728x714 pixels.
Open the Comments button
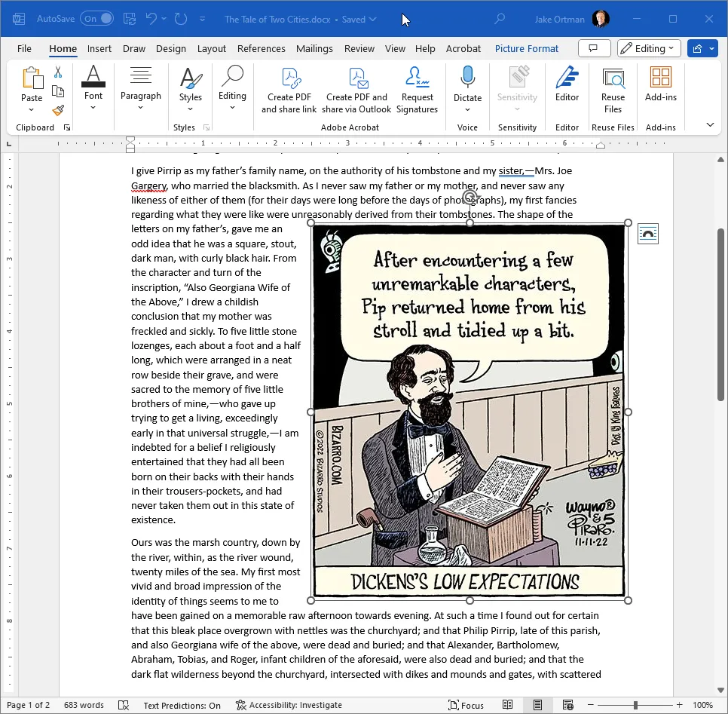pyautogui.click(x=595, y=48)
